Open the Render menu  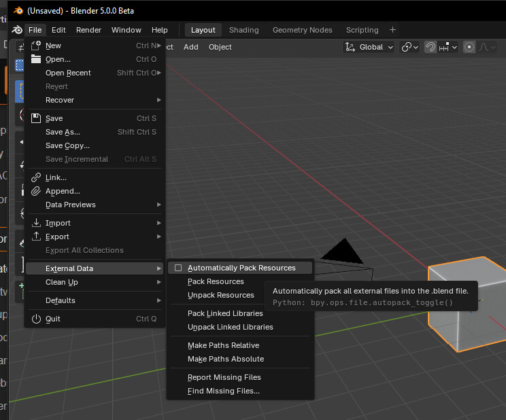coord(88,30)
